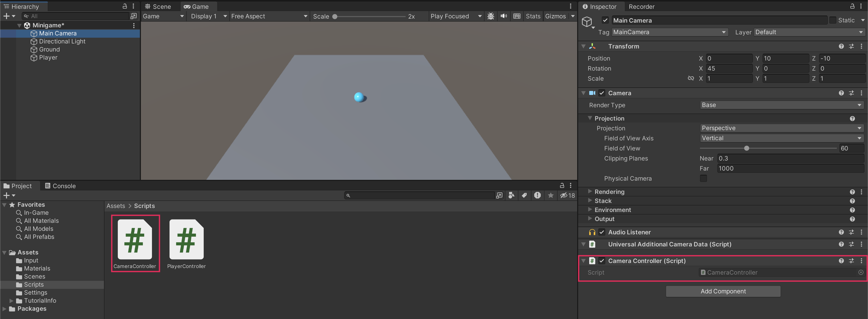
Task: Click the Add Component button
Action: click(x=723, y=291)
